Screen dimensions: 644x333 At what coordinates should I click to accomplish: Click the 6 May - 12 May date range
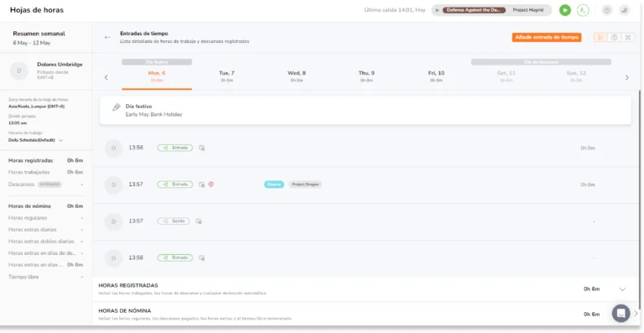click(32, 43)
